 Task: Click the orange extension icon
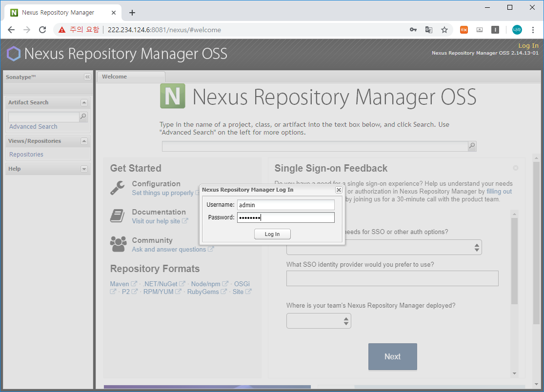(x=464, y=30)
